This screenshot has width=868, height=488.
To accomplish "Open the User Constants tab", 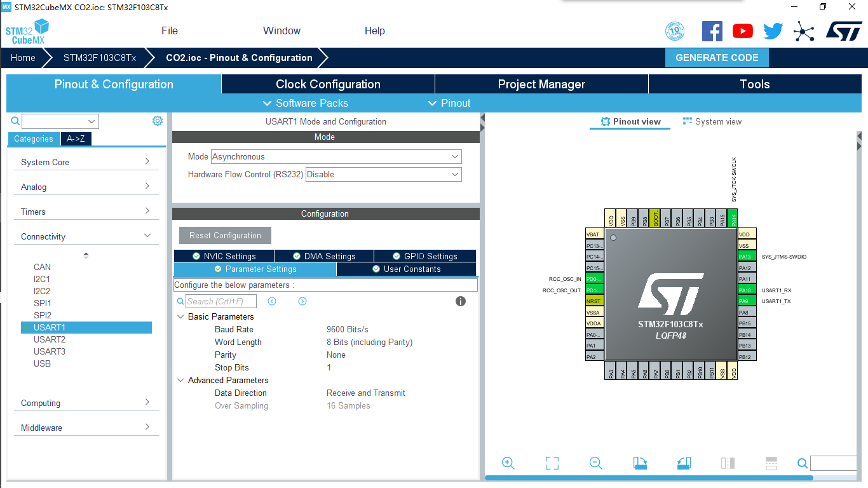I will [406, 269].
